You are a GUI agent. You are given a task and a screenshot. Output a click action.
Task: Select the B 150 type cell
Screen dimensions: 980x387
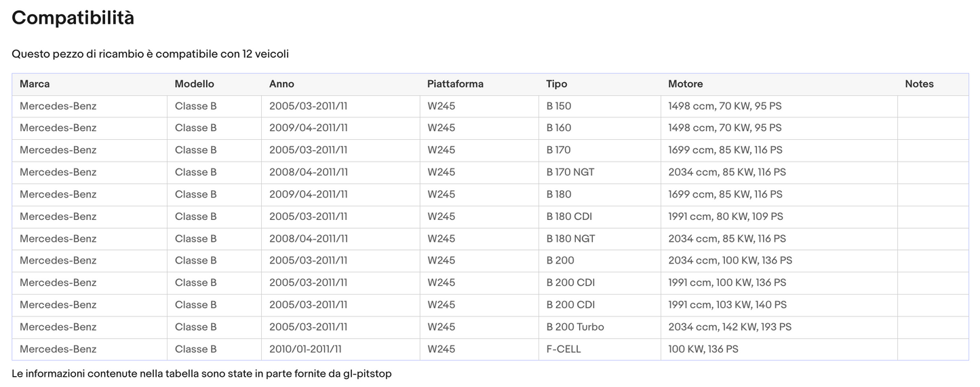pyautogui.click(x=559, y=106)
